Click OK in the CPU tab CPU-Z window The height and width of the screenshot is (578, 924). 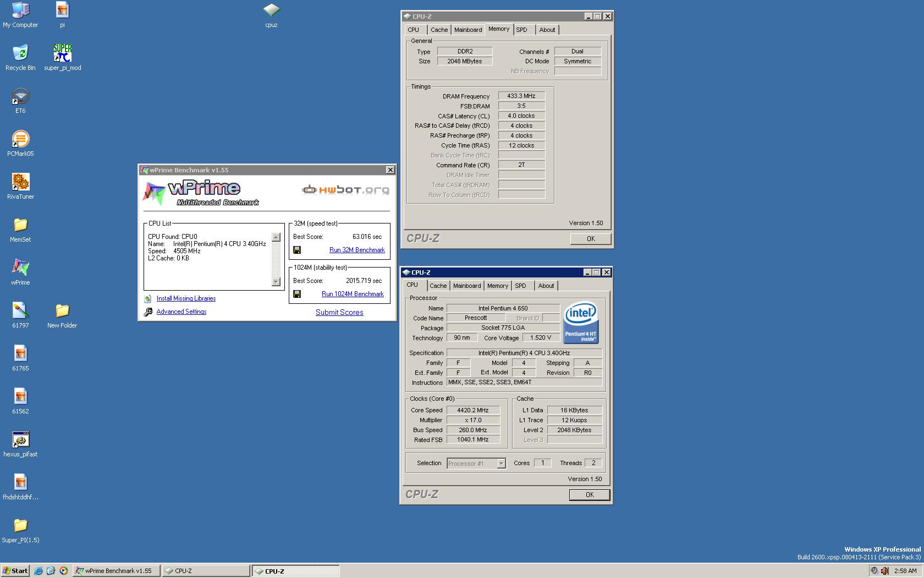tap(590, 495)
